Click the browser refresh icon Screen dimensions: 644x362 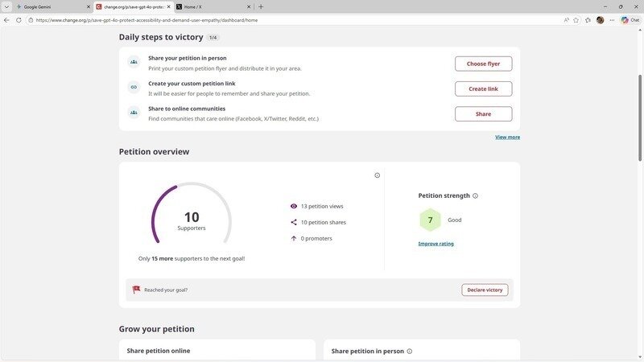click(x=19, y=20)
